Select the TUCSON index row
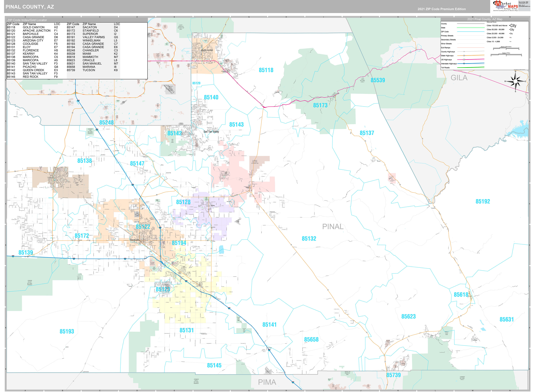This screenshot has width=533, height=392. coord(92,70)
